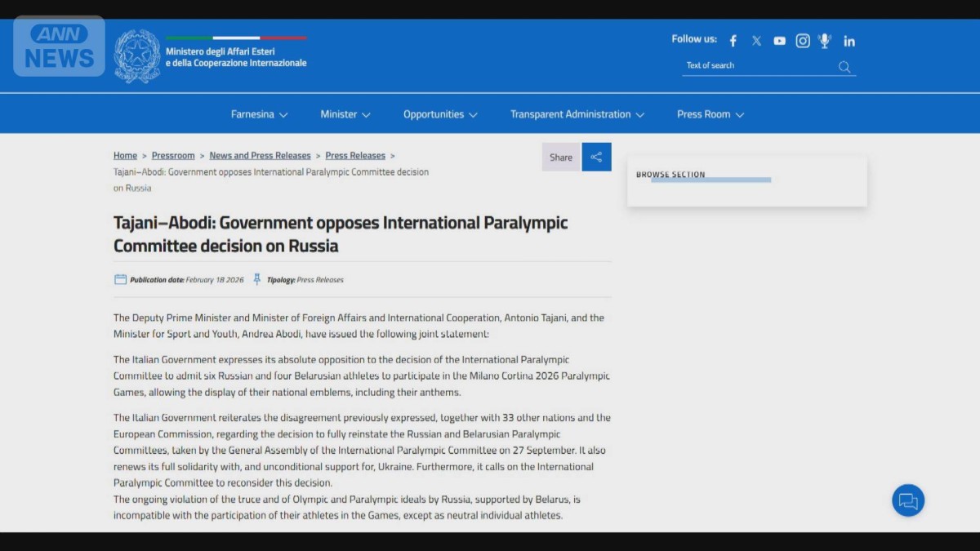Open the LinkedIn icon
Screen dimensions: 980x551
click(849, 41)
